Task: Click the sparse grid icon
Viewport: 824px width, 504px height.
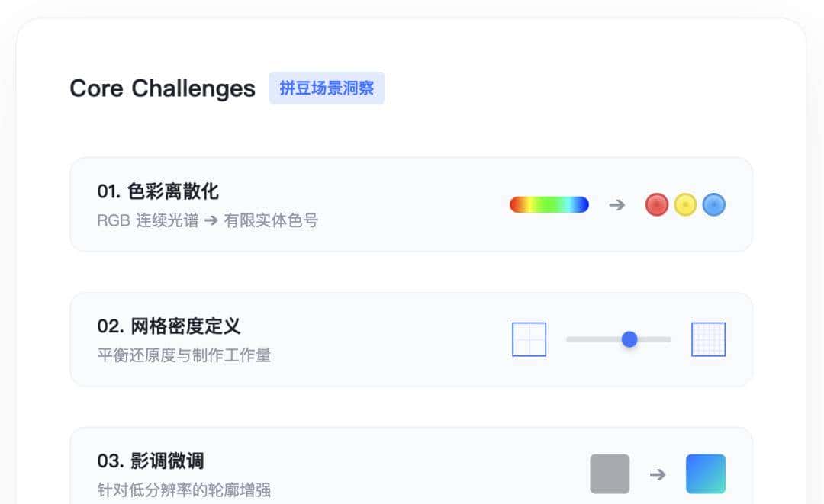Action: (x=529, y=339)
